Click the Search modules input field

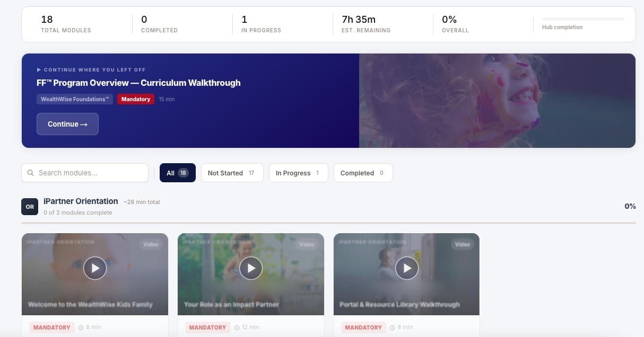(85, 173)
